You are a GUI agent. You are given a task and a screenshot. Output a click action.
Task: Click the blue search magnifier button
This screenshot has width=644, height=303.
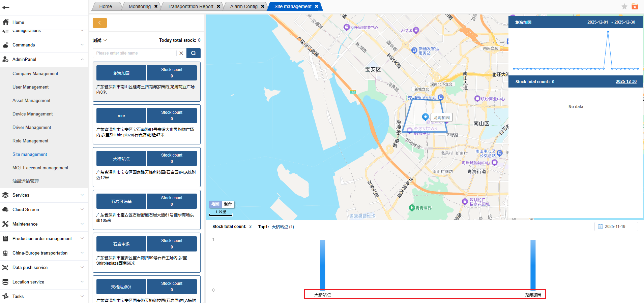point(193,53)
